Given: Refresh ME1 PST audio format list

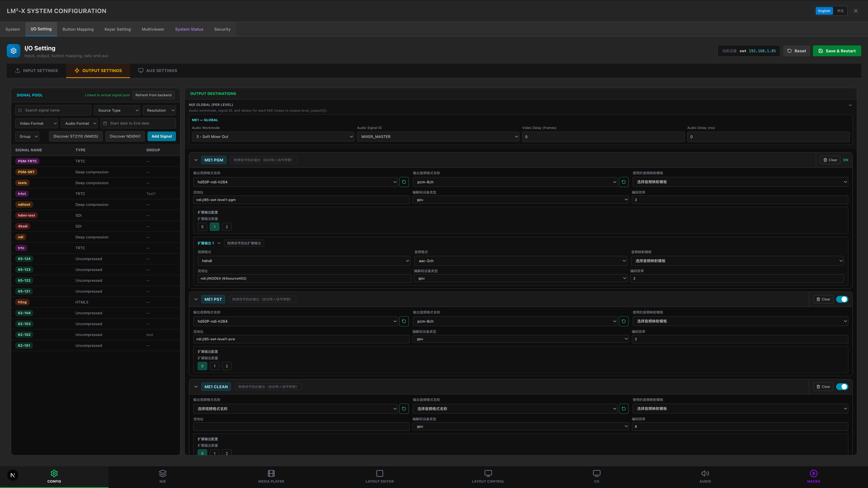Looking at the screenshot, I should tap(623, 321).
